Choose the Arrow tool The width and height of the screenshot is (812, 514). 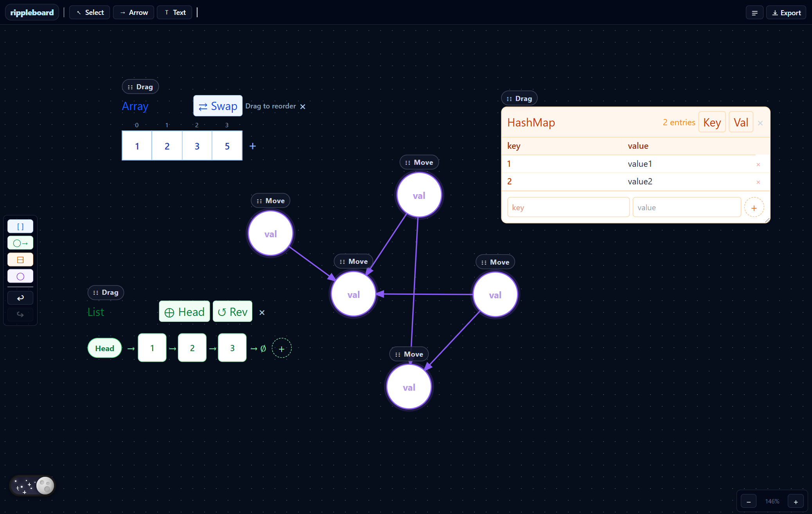click(x=134, y=13)
